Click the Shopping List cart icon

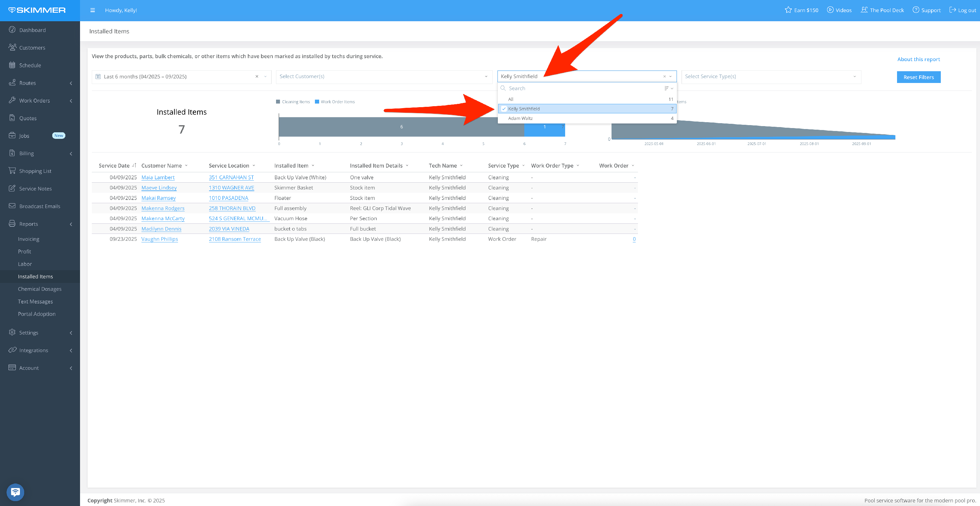(x=12, y=171)
